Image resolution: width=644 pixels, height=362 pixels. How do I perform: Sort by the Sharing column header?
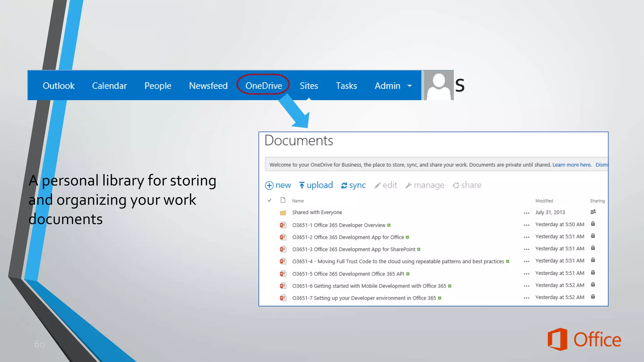597,201
